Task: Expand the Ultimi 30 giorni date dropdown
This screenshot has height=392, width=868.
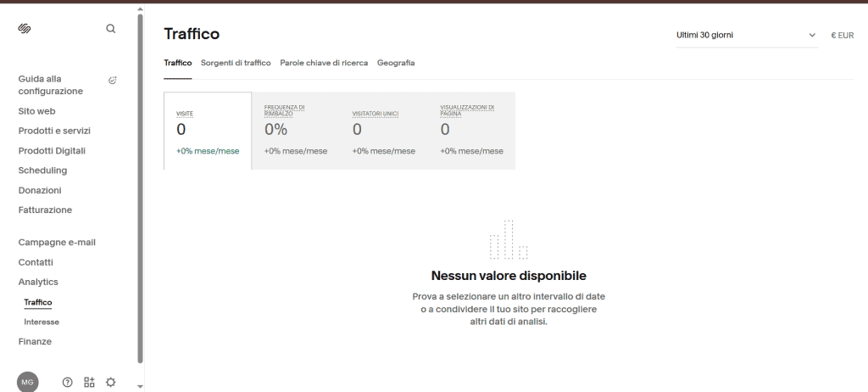Action: (747, 35)
